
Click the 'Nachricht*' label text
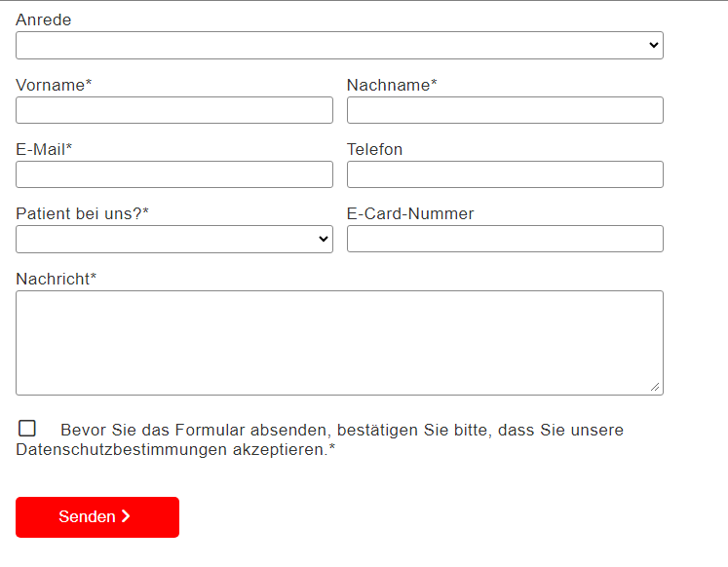pos(57,279)
